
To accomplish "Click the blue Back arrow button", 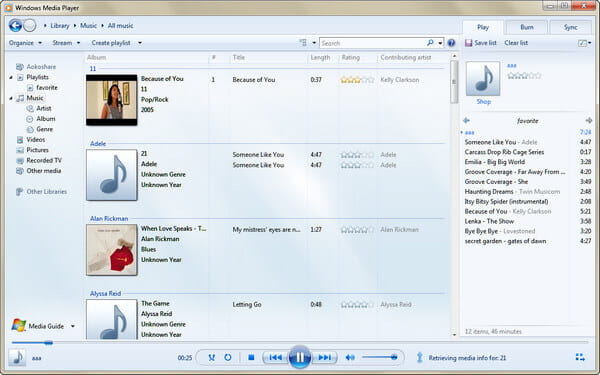I will 15,26.
